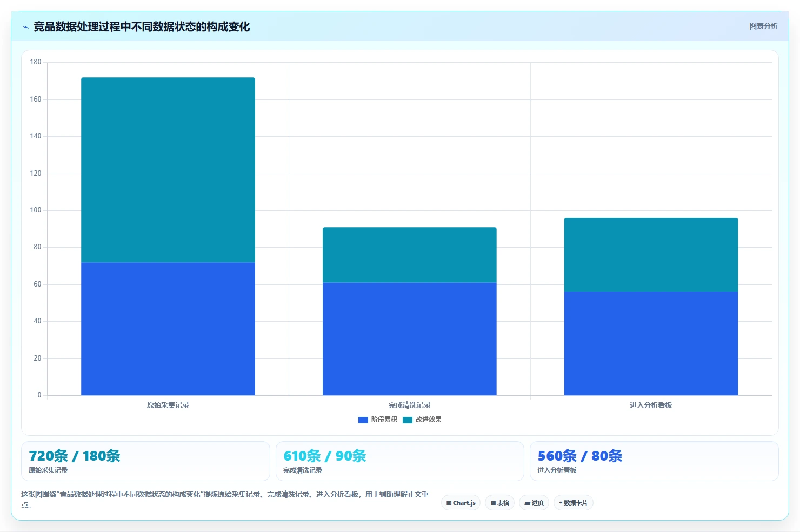800x532 pixels.
Task: Select the Chart.js tag
Action: coord(461,503)
